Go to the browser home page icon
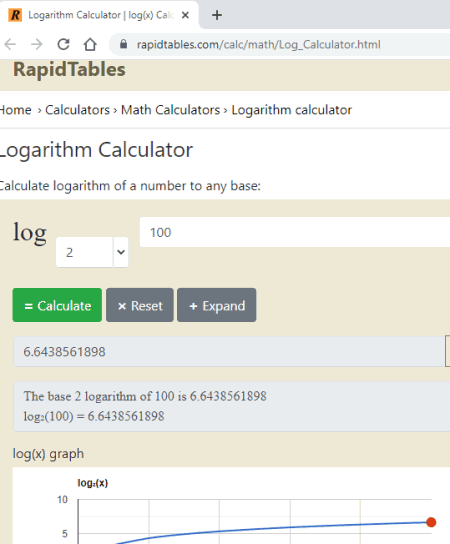This screenshot has width=450, height=544. [90, 44]
